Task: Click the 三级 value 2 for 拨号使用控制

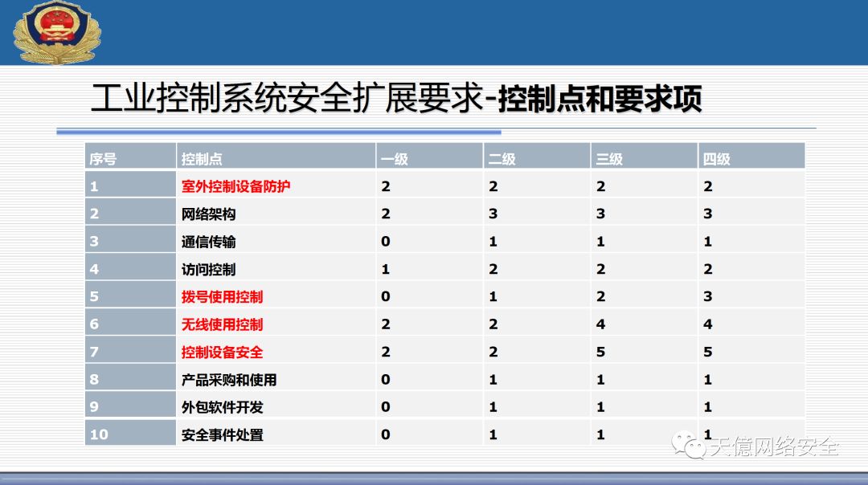Action: pyautogui.click(x=600, y=296)
